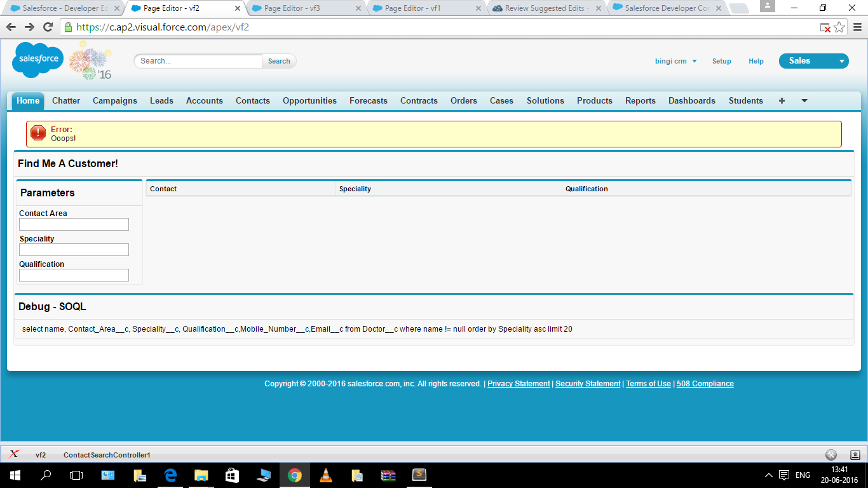
Task: Switch to the Leads tab
Action: 161,100
